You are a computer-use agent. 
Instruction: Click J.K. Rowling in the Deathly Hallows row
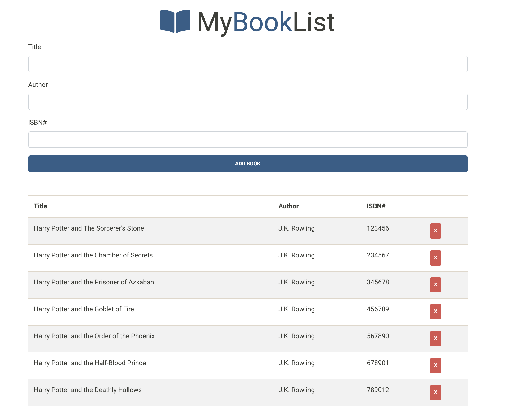click(296, 390)
